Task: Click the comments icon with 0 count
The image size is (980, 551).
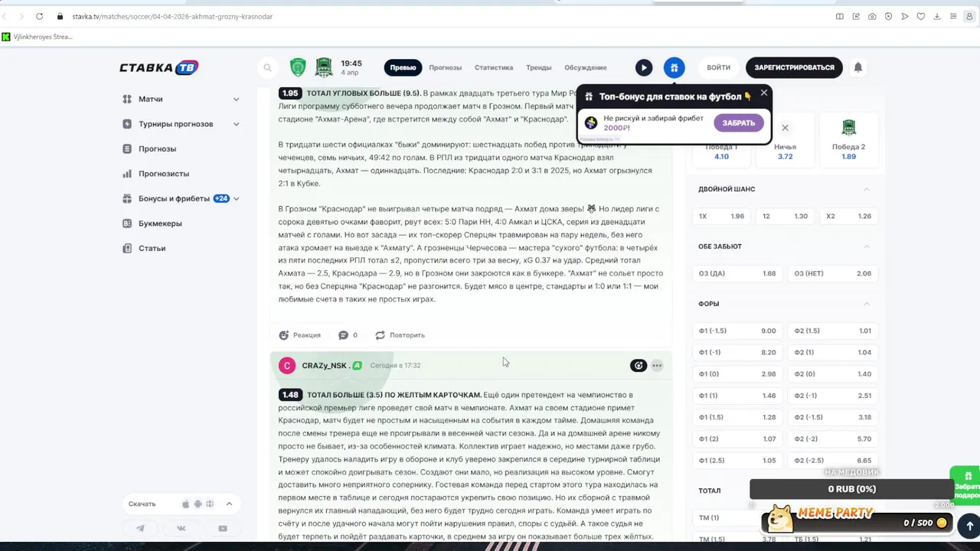Action: pyautogui.click(x=348, y=335)
